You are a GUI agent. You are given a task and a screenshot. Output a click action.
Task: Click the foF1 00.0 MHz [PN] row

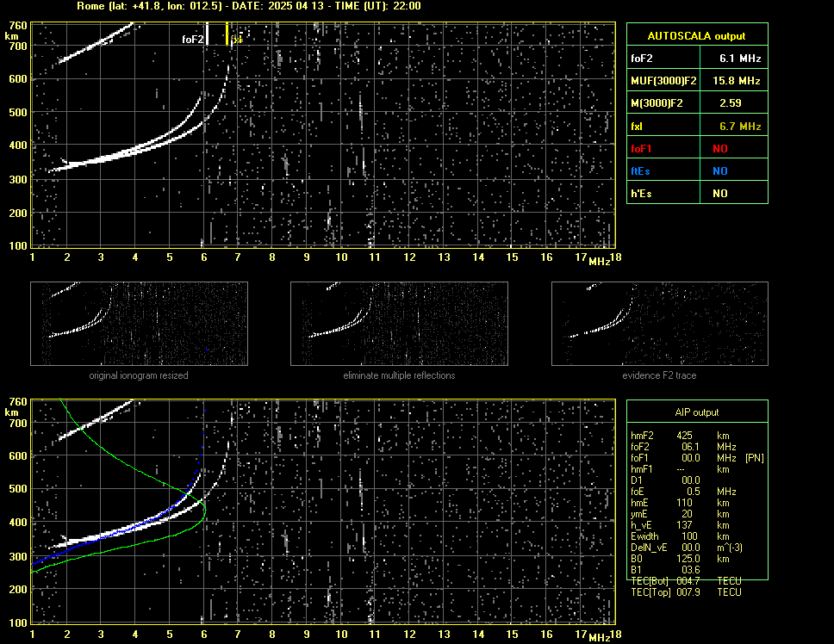[x=697, y=458]
